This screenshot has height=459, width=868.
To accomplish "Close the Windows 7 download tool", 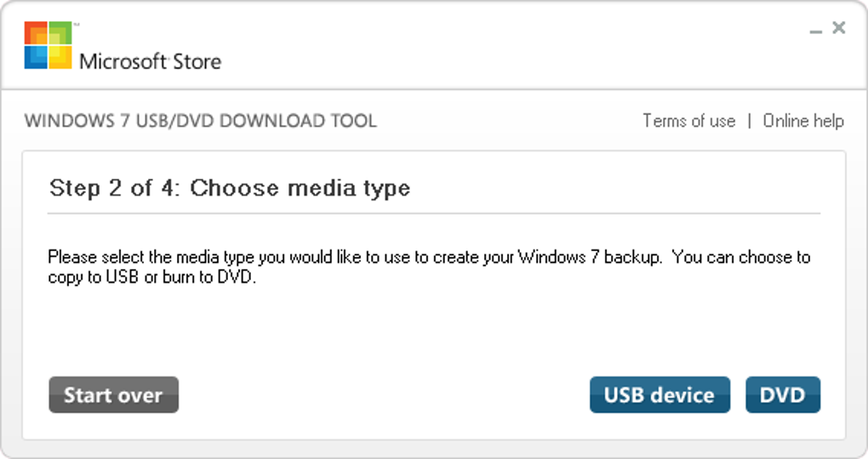I will [x=838, y=28].
